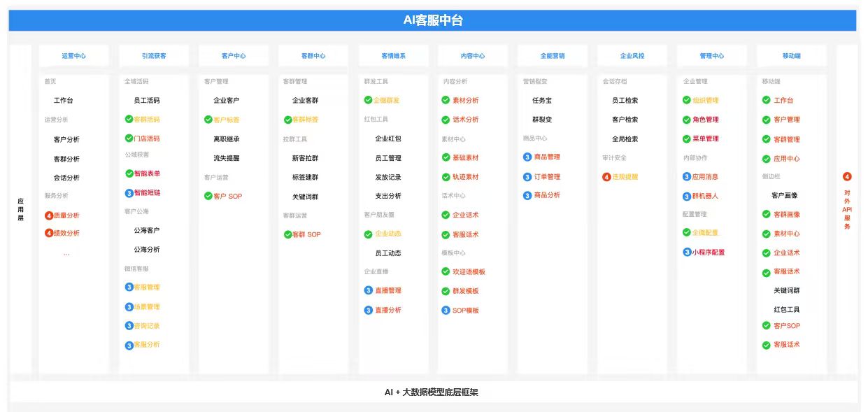The width and height of the screenshot is (868, 412).
Task: Click the orange 4 badge above 对外API服务
Action: click(847, 177)
